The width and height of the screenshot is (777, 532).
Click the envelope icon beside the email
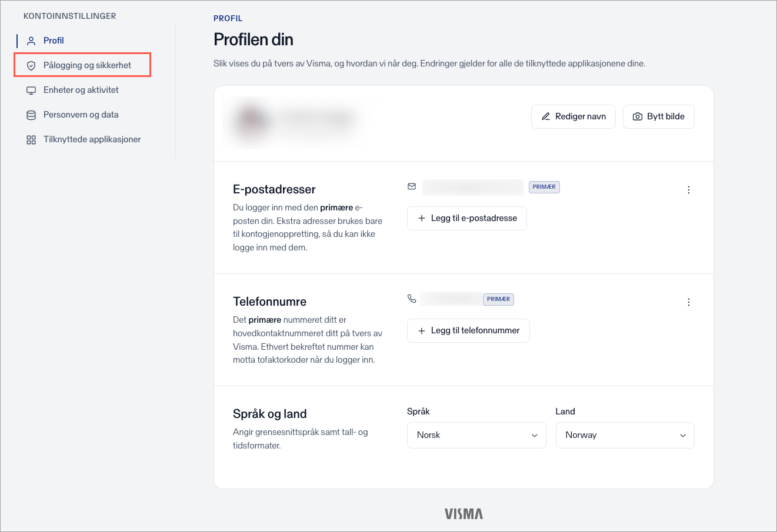[412, 186]
